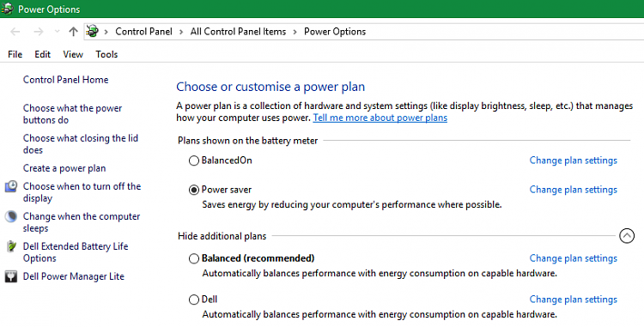This screenshot has width=644, height=327.
Task: Click the Power Options title bar icon
Action: [x=7, y=9]
